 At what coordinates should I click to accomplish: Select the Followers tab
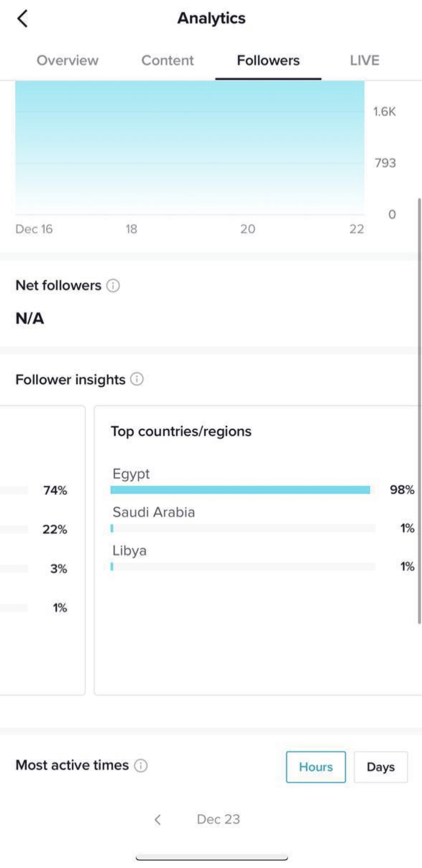pyautogui.click(x=268, y=60)
